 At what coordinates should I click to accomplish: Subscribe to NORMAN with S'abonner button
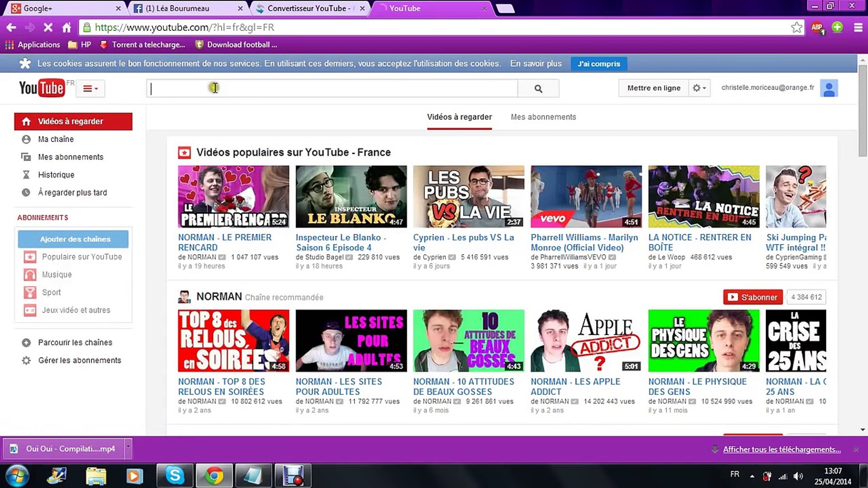point(753,297)
